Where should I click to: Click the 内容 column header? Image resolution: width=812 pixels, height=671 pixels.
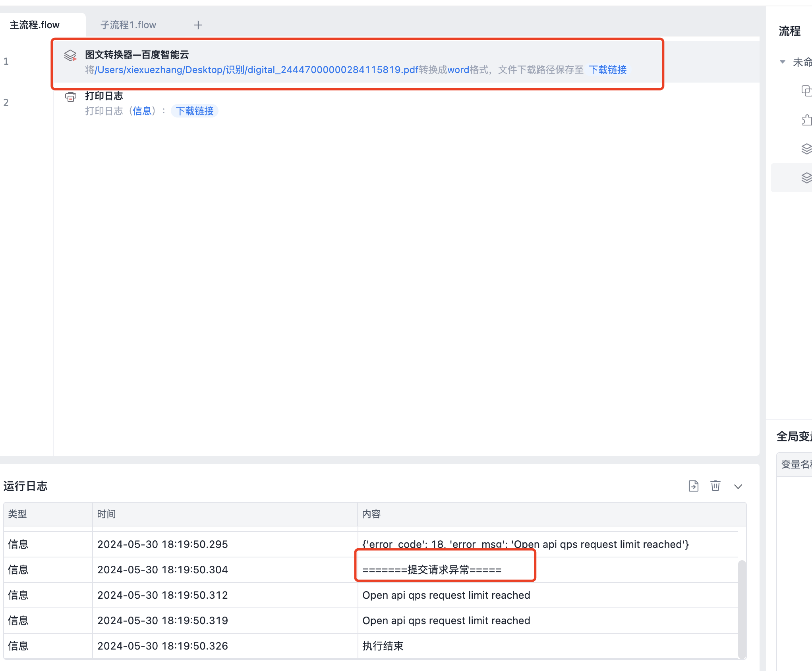[371, 514]
